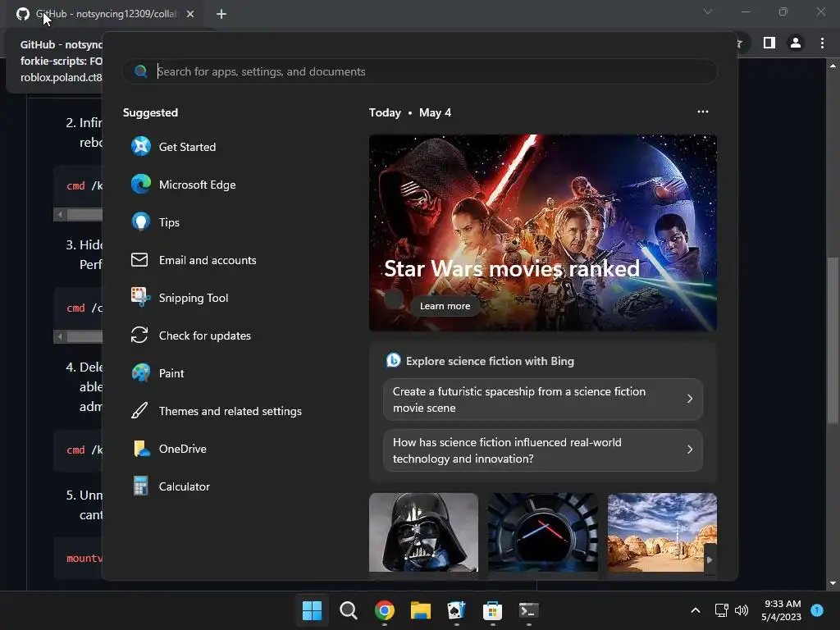Image resolution: width=840 pixels, height=630 pixels.
Task: Open the Darth Vader thumbnail
Action: tap(423, 532)
